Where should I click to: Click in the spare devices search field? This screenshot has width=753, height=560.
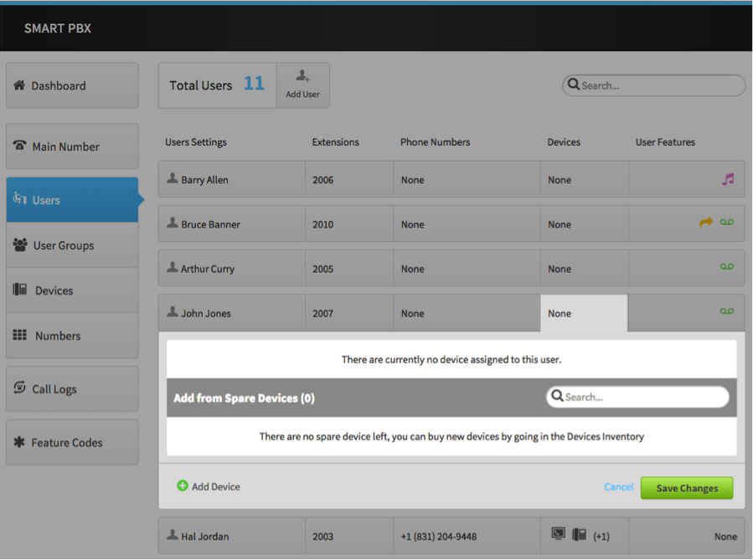[x=637, y=397]
